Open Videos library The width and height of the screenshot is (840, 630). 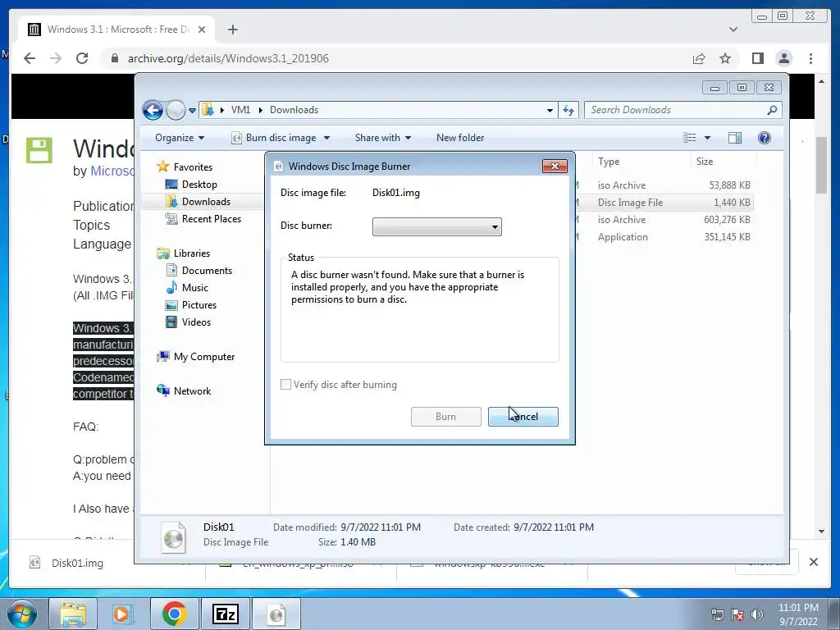[189, 322]
